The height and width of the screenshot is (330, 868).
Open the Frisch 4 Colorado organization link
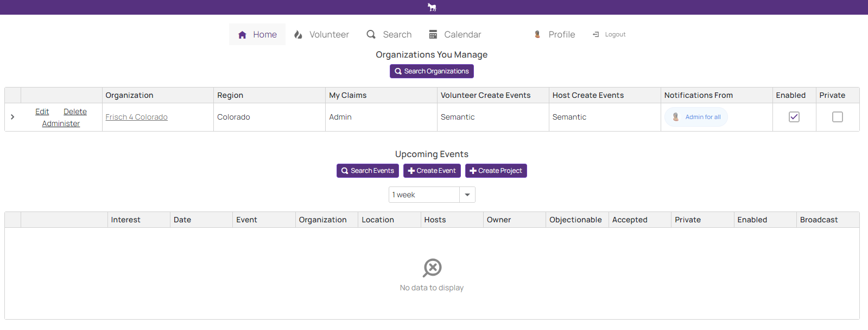pos(136,117)
